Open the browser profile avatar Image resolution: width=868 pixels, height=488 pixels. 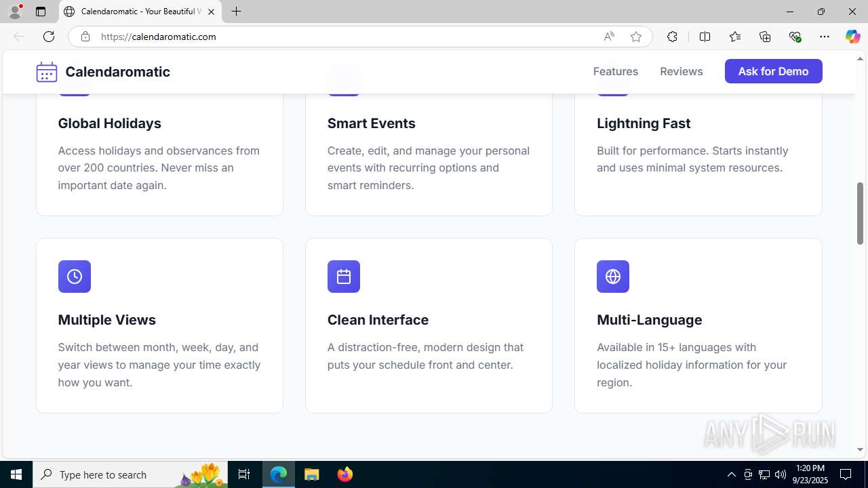pos(15,12)
